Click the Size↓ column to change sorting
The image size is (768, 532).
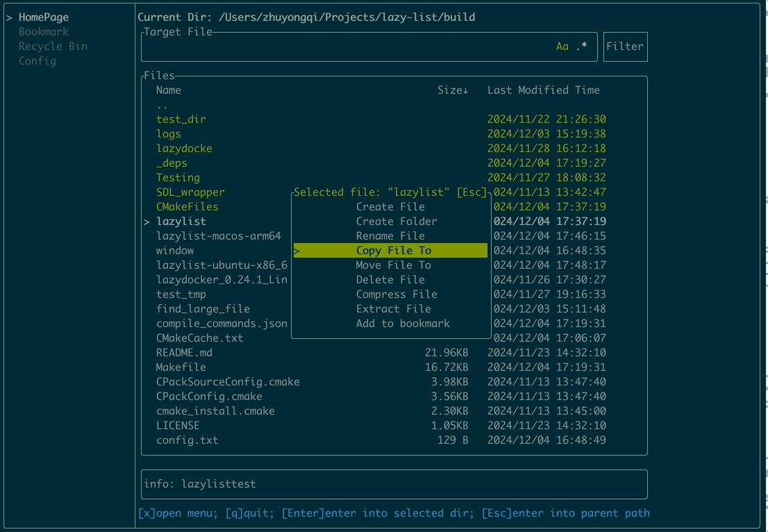(x=453, y=90)
